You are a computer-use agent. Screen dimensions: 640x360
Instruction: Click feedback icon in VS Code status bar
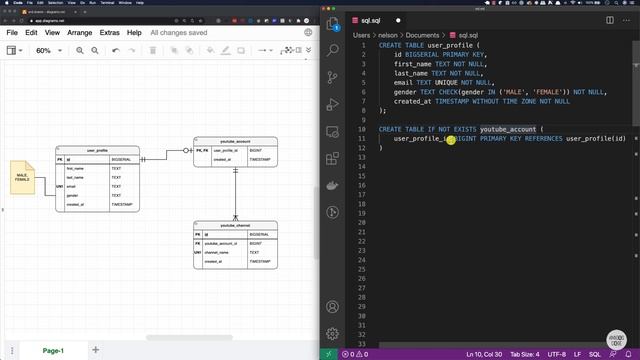click(x=613, y=354)
